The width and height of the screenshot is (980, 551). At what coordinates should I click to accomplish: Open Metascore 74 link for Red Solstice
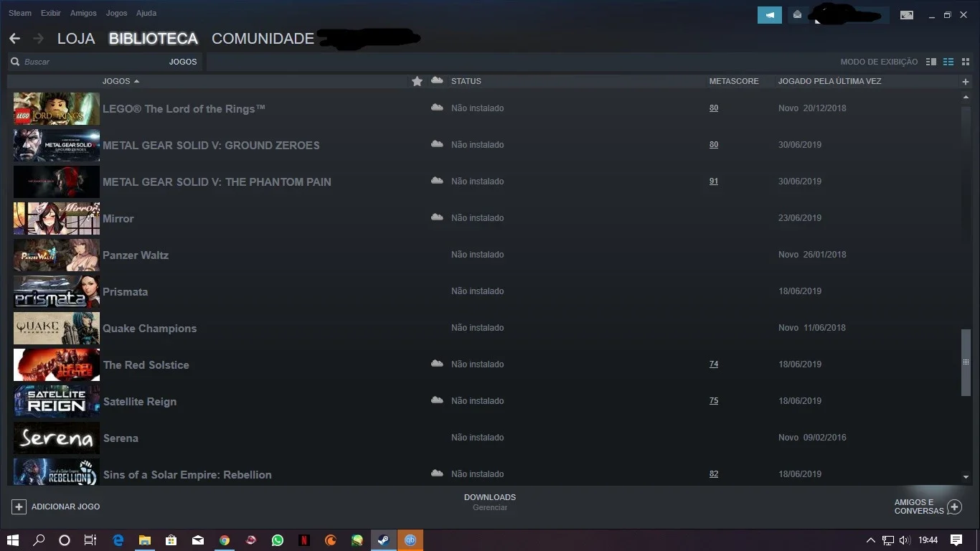714,364
